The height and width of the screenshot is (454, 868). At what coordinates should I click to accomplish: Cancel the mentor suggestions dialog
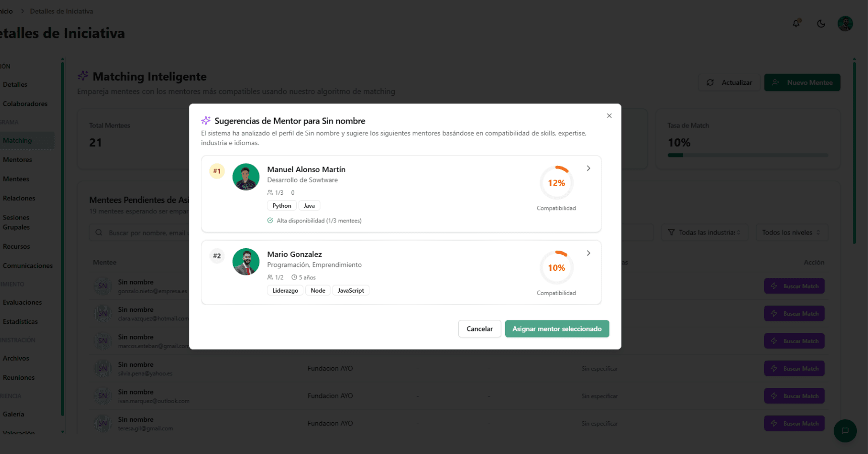(479, 328)
